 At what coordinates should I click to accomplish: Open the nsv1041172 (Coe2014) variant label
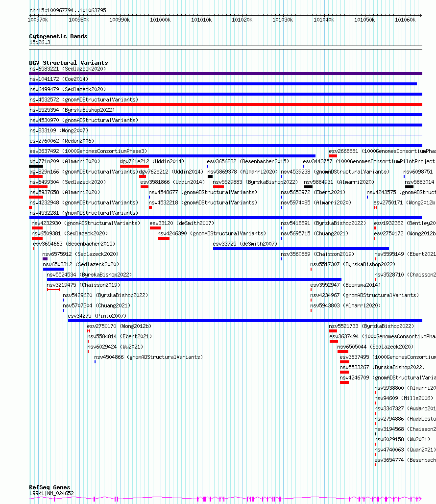click(x=59, y=79)
